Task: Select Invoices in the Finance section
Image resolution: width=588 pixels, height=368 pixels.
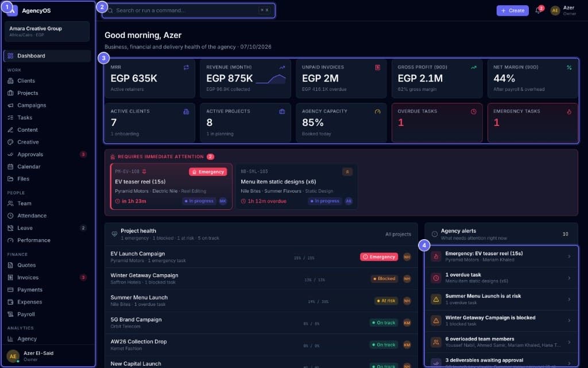Action: 47,278
